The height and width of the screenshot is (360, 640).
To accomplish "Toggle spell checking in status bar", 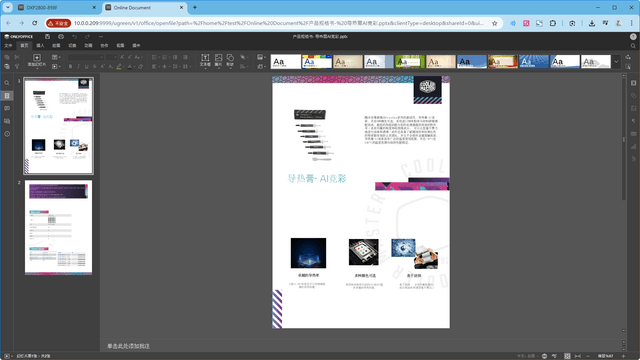I will coord(554,356).
